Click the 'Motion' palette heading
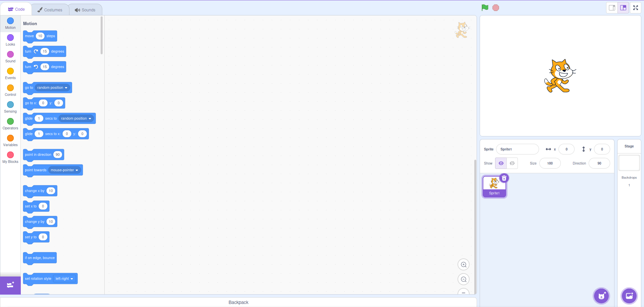 (x=30, y=23)
